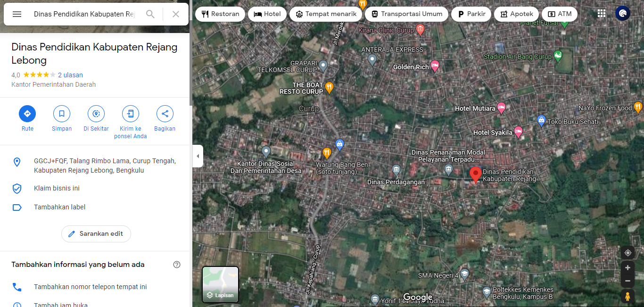Click the Golden Rich hotel marker
The height and width of the screenshot is (307, 644).
[435, 66]
